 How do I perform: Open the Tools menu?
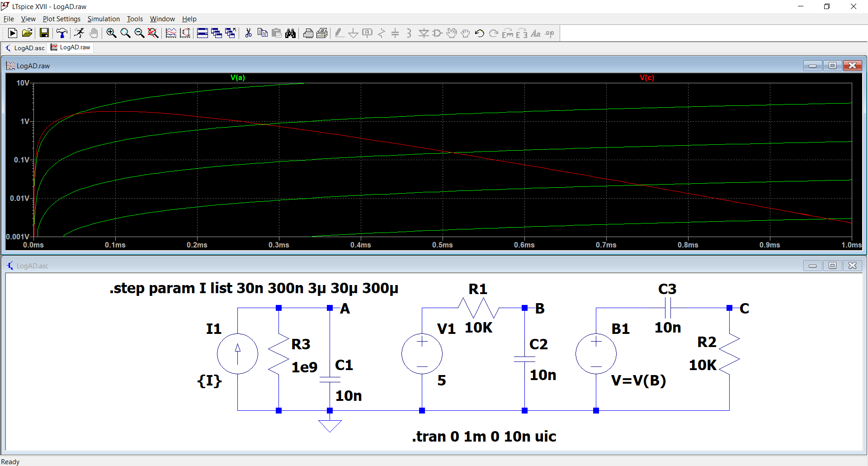(135, 19)
